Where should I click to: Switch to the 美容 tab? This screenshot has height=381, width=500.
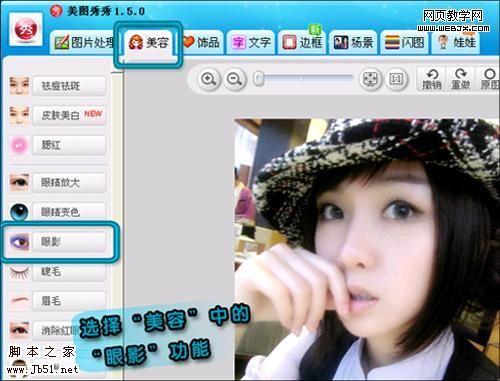[x=148, y=42]
